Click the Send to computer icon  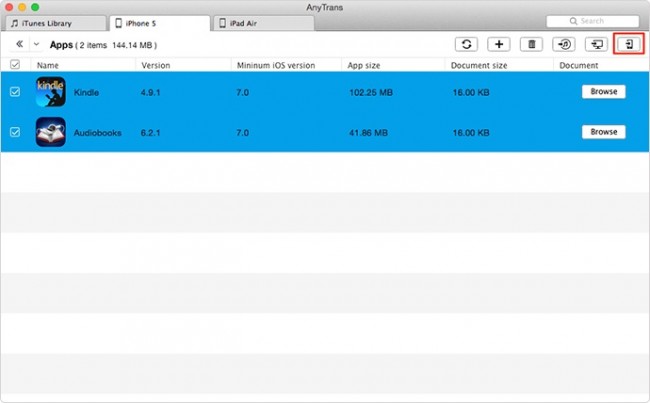596,44
